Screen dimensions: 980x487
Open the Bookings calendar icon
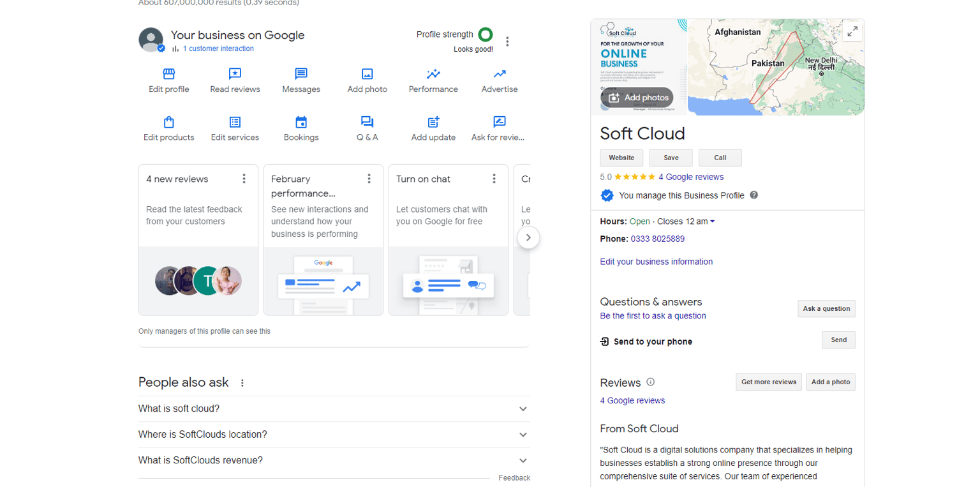click(301, 122)
